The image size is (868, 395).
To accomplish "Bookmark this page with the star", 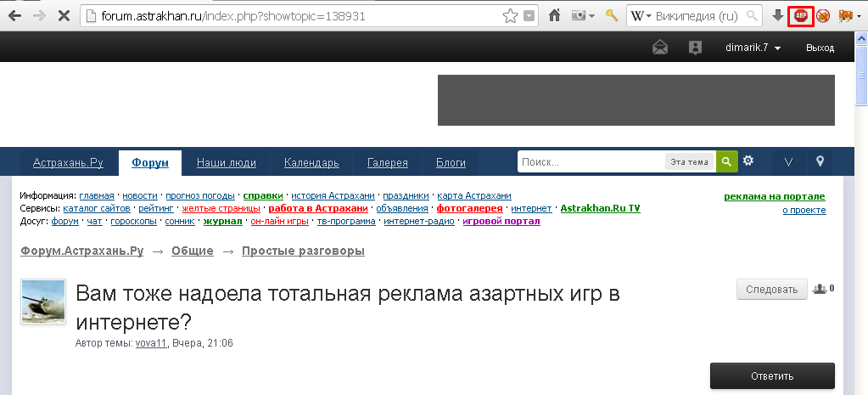I will tap(510, 16).
